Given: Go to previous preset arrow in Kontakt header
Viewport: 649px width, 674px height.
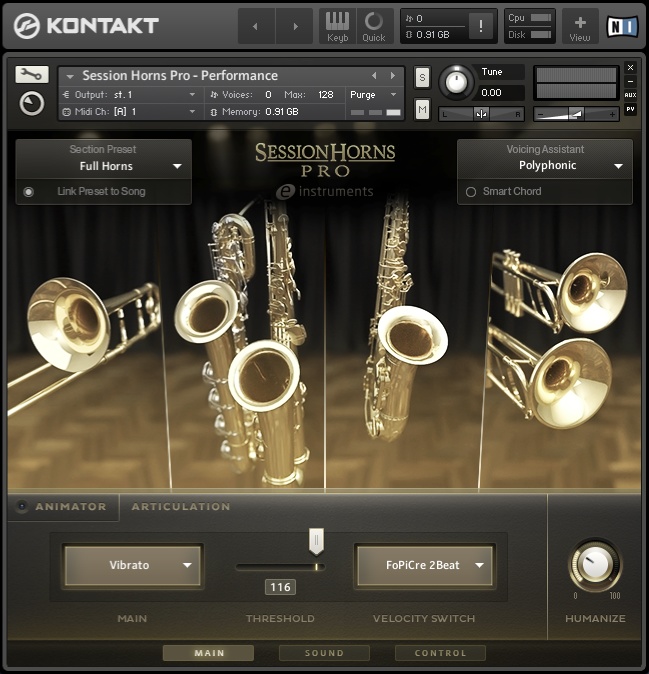Looking at the screenshot, I should 255,27.
